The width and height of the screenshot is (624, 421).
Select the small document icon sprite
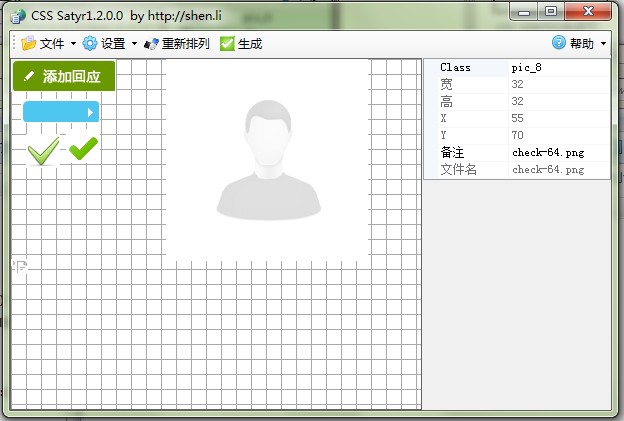click(21, 266)
